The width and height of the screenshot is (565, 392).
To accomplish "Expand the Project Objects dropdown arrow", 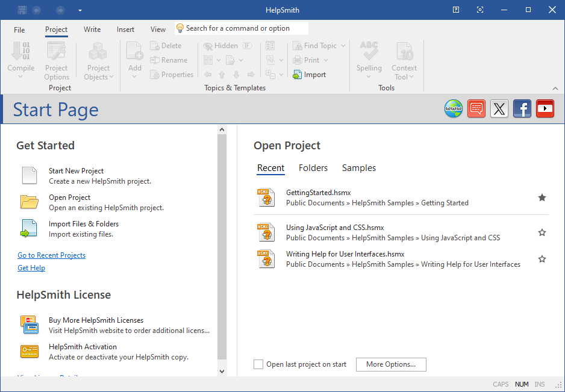I will [x=111, y=76].
